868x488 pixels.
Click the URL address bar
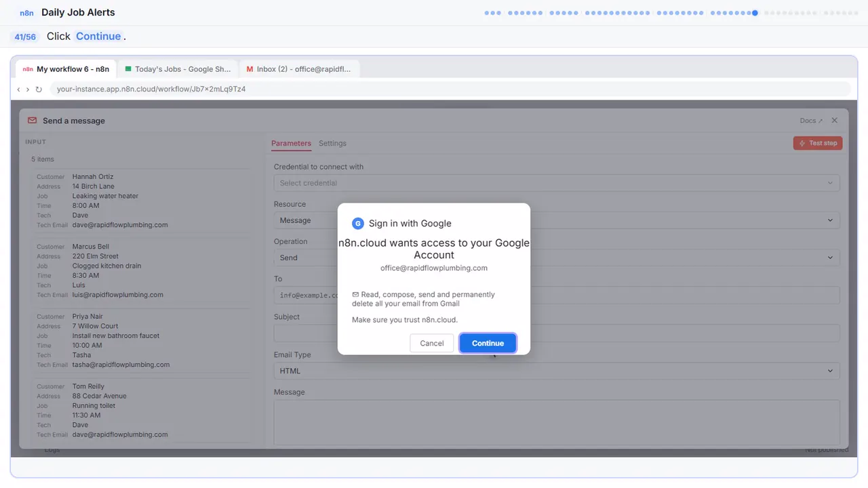click(x=450, y=89)
